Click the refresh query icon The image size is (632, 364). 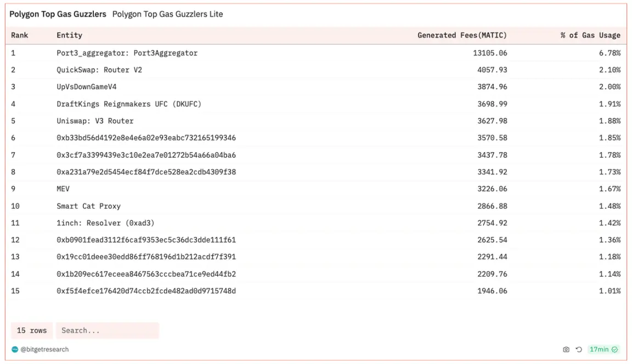tap(579, 349)
